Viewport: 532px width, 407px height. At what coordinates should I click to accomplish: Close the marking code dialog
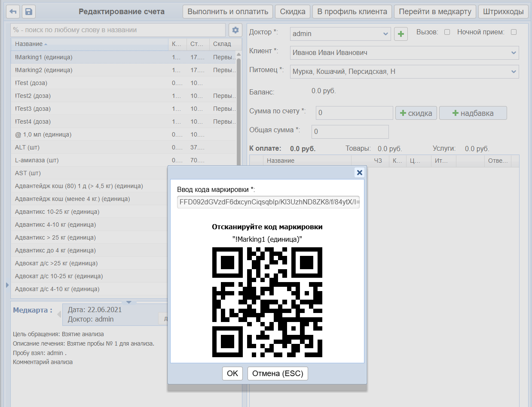(x=360, y=173)
